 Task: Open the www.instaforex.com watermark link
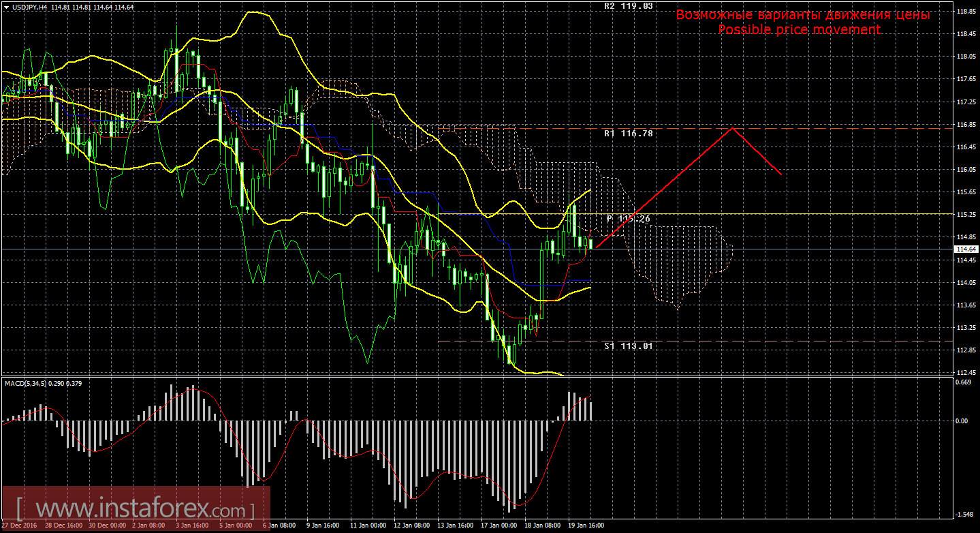click(136, 509)
